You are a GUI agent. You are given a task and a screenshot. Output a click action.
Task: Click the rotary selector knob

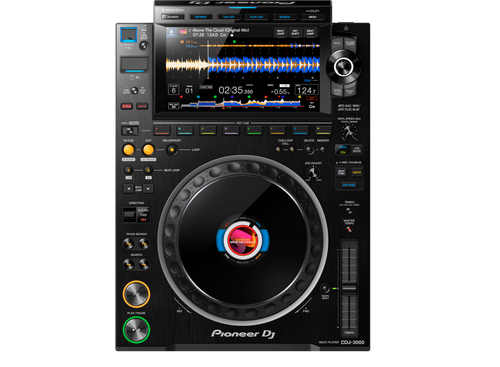click(x=343, y=67)
